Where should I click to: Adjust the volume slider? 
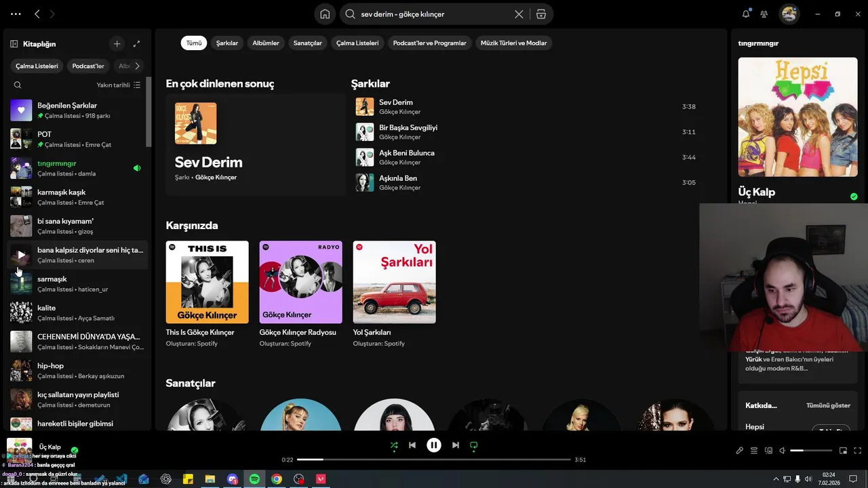[811, 451]
